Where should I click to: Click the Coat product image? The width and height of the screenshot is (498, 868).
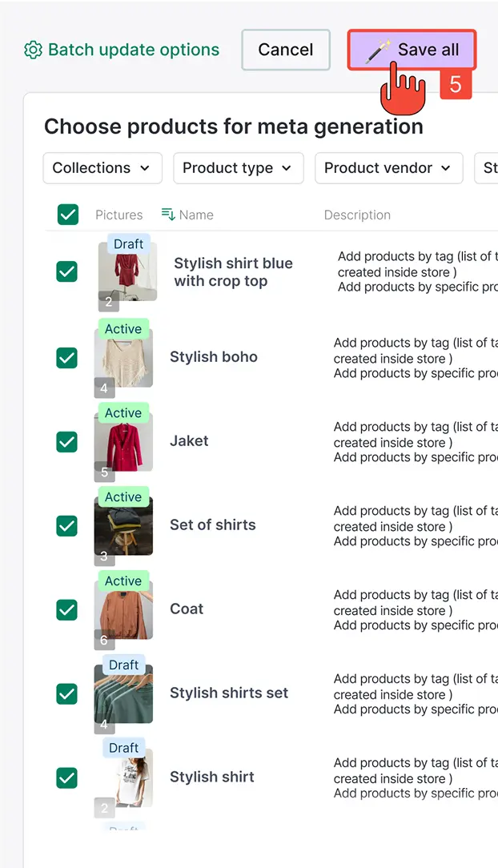(123, 610)
